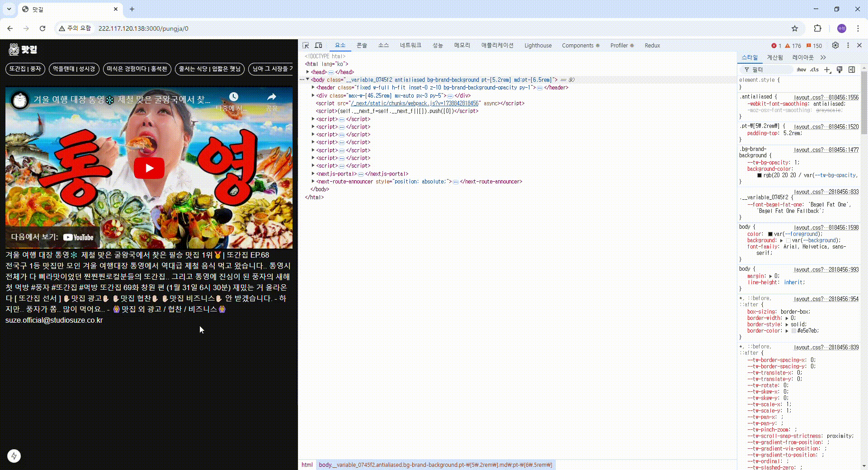Image resolution: width=868 pixels, height=470 pixels.
Task: Open the 애플리케이션 tab
Action: [x=497, y=46]
